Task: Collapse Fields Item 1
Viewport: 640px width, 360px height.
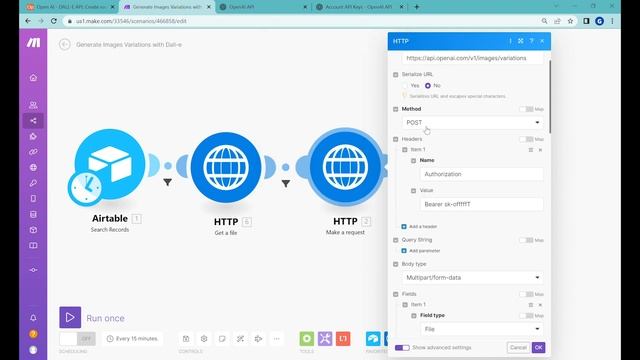Action: 405,304
